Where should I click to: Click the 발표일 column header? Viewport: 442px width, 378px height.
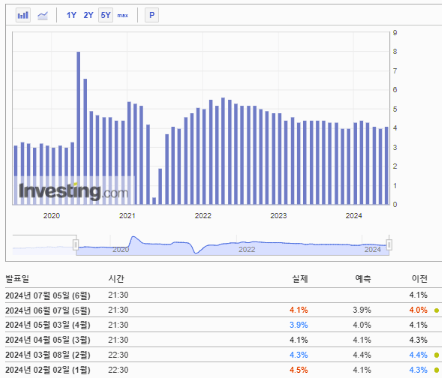coord(17,279)
